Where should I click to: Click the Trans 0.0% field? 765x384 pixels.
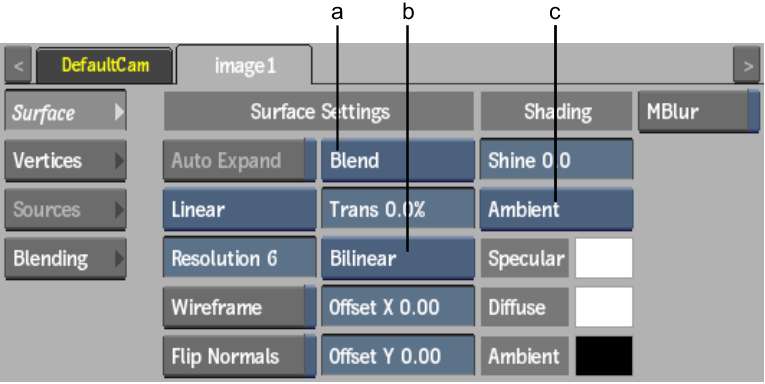coord(398,209)
